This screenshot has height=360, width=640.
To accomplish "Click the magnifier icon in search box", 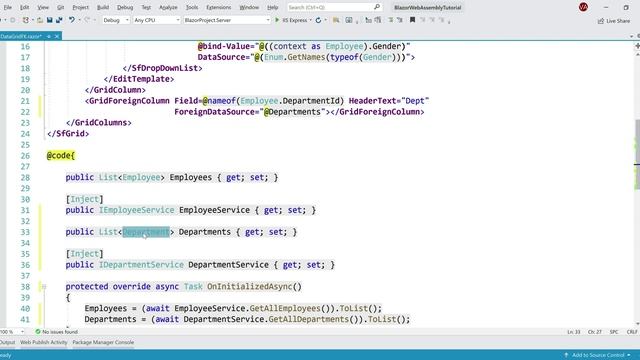I will point(377,7).
